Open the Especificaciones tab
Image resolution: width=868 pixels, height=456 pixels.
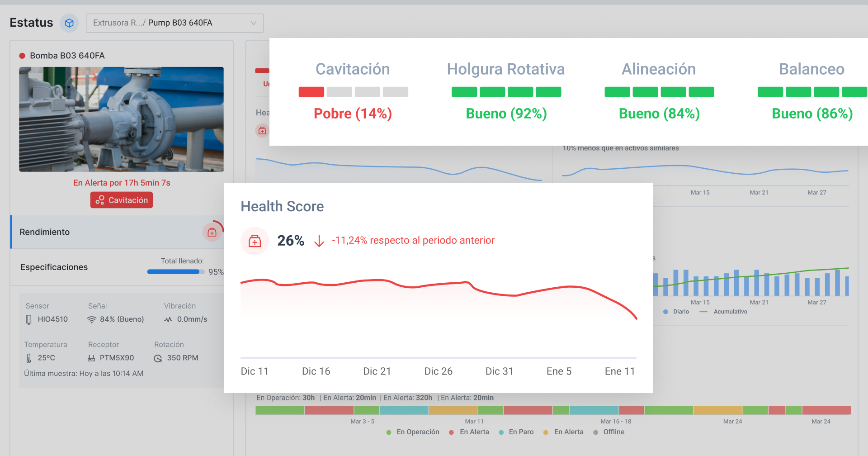(54, 267)
